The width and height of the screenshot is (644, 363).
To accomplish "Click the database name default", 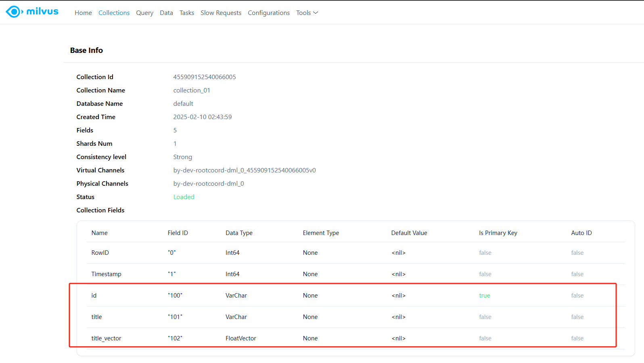I will coord(183,103).
